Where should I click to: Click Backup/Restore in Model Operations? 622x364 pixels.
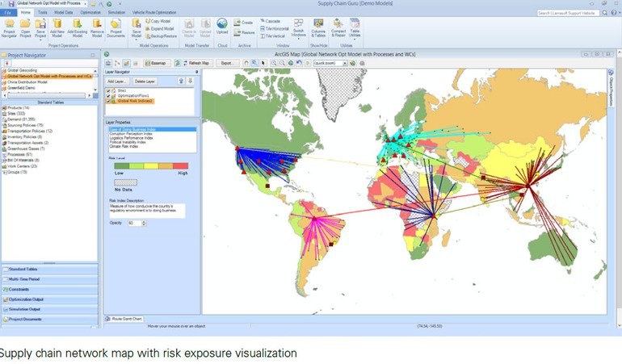162,36
